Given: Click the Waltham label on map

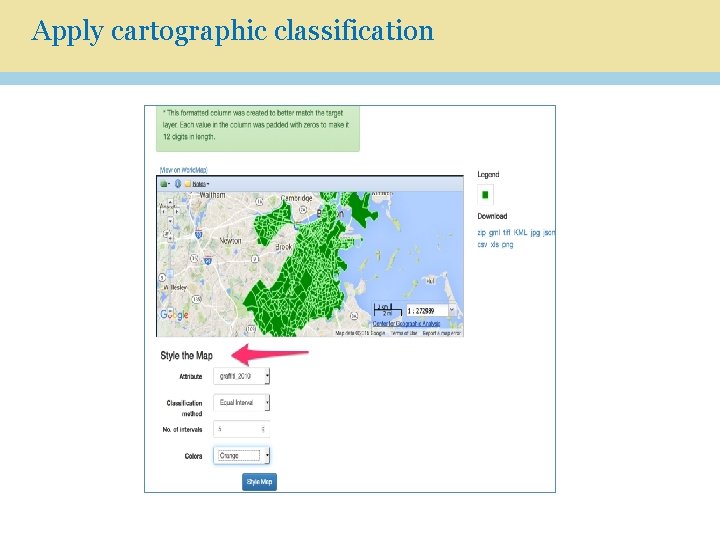Looking at the screenshot, I should 212,195.
